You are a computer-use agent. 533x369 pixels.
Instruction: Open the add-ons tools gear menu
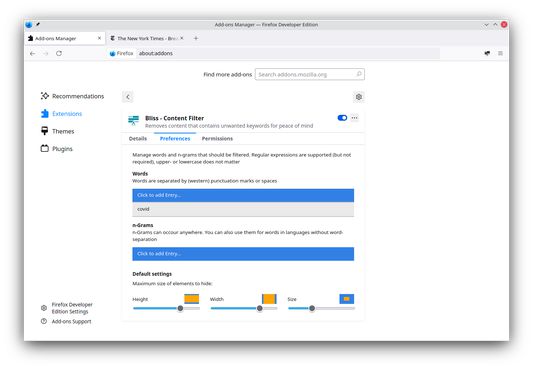(359, 97)
